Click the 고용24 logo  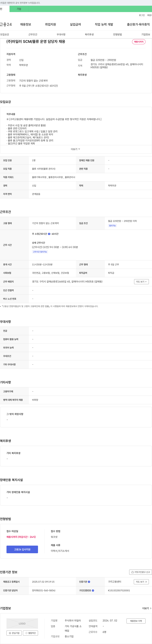[6, 24]
